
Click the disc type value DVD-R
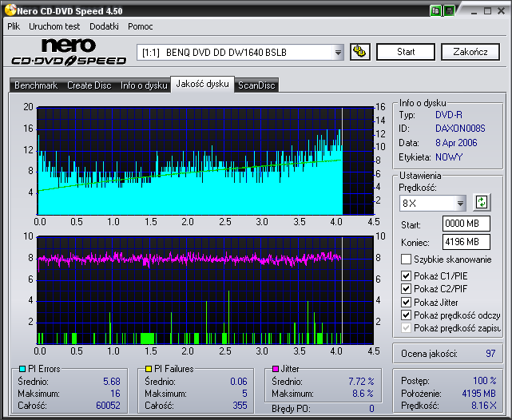click(x=449, y=115)
